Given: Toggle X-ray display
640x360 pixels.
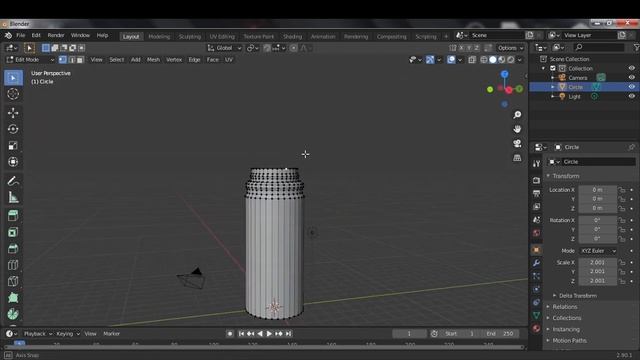Looking at the screenshot, I should [x=472, y=60].
